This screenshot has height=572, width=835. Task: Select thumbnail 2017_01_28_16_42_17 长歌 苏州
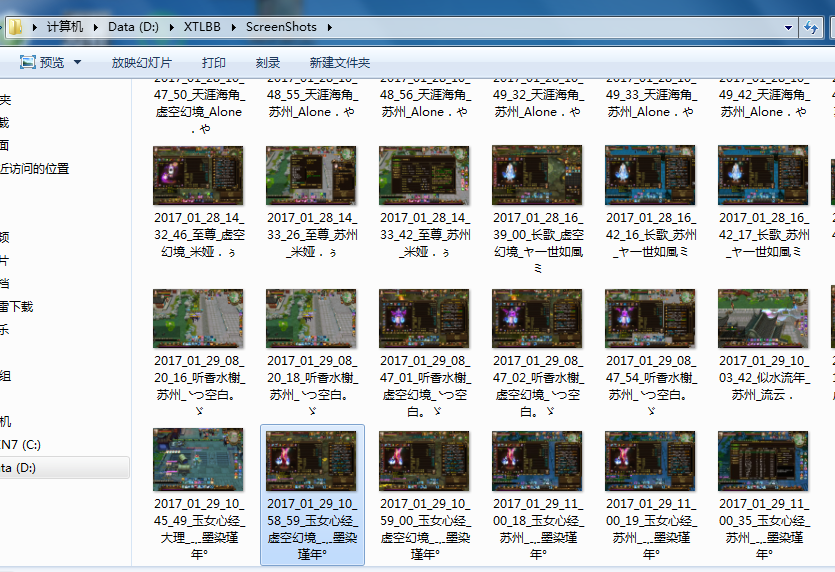(763, 175)
